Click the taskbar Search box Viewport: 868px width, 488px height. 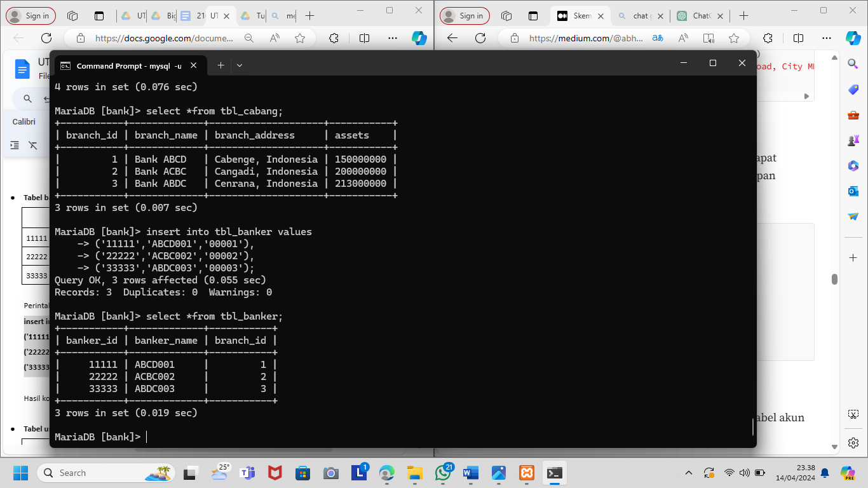[106, 473]
